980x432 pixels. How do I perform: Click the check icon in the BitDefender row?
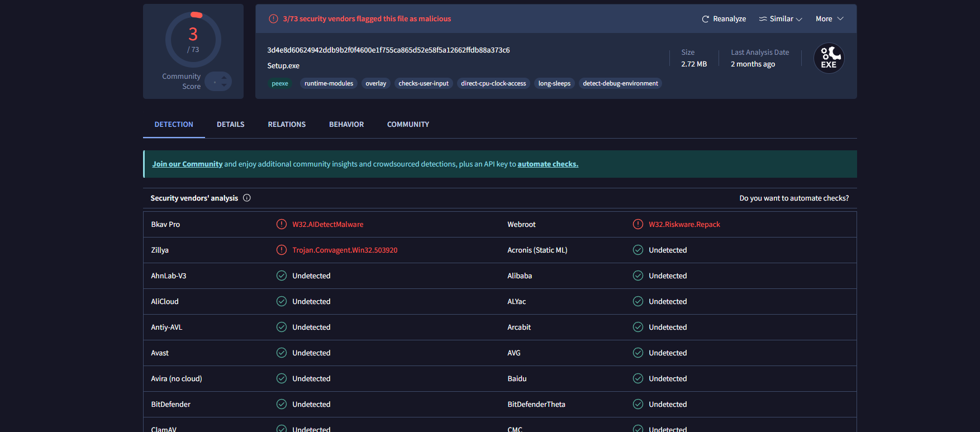[282, 404]
